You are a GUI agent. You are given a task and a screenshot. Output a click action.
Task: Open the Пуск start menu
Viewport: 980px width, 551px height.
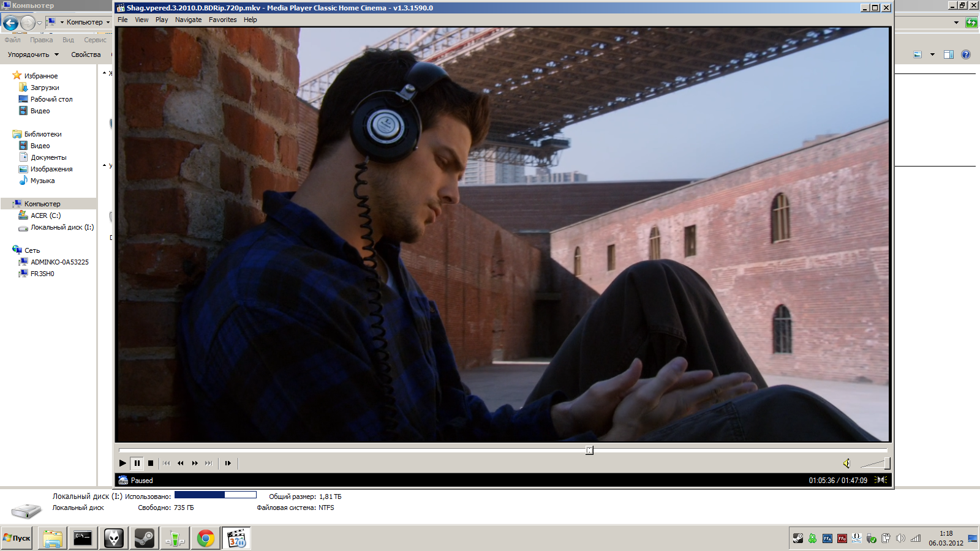pyautogui.click(x=17, y=538)
